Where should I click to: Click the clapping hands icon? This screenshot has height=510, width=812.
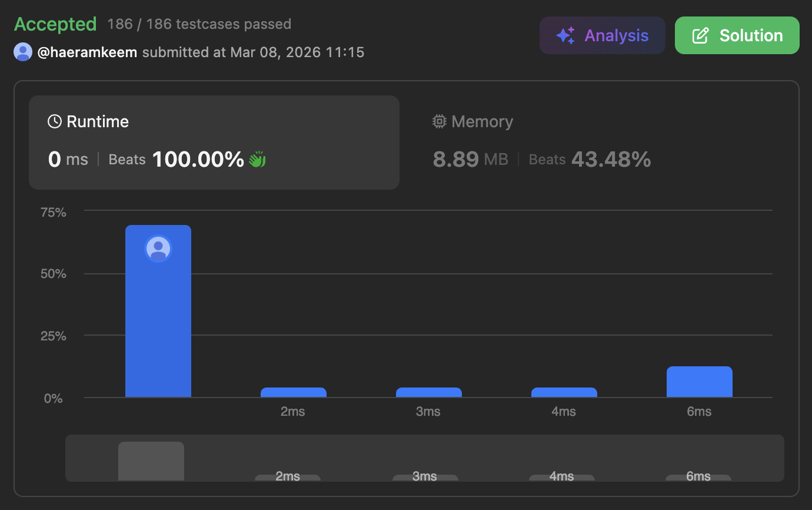[257, 159]
